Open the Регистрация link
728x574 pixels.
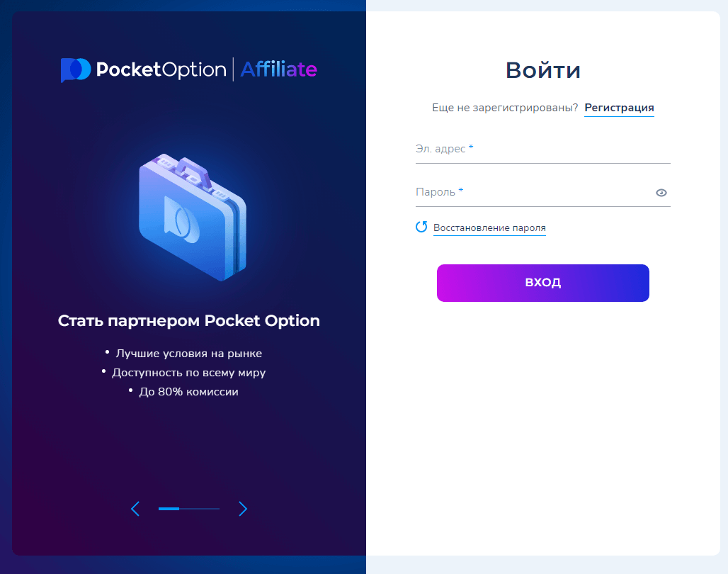tap(619, 108)
